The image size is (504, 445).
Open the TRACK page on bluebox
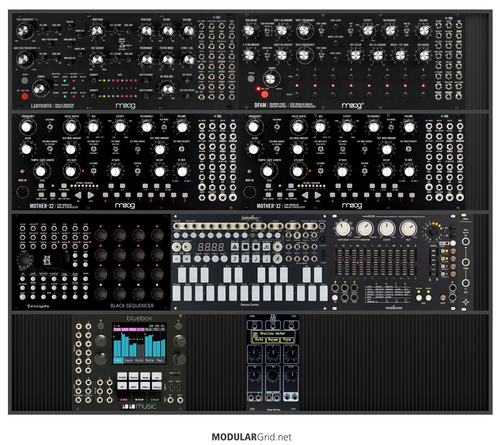pos(134,377)
